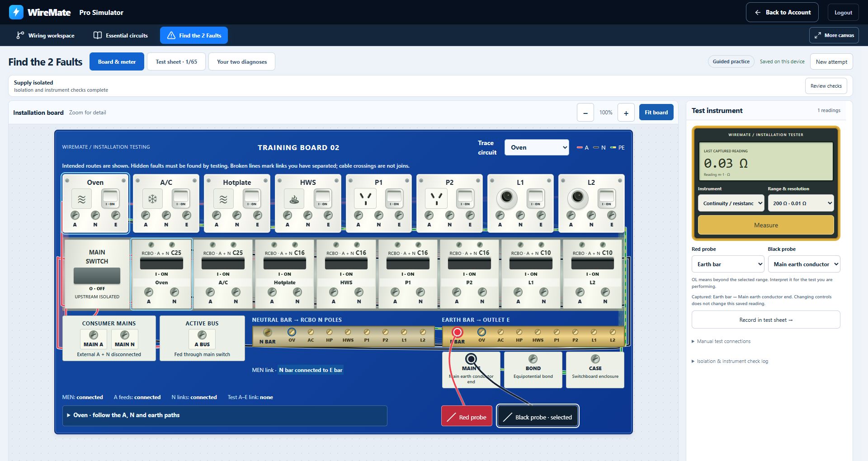Select the HWS terminal on the neutral bar
Screen dimensions: 868x461
(x=348, y=332)
